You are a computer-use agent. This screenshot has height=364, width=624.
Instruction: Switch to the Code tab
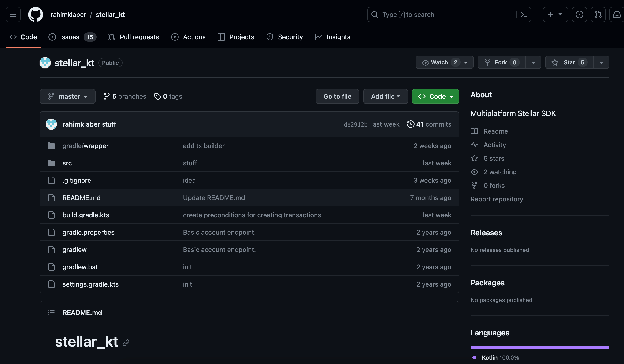click(x=23, y=37)
